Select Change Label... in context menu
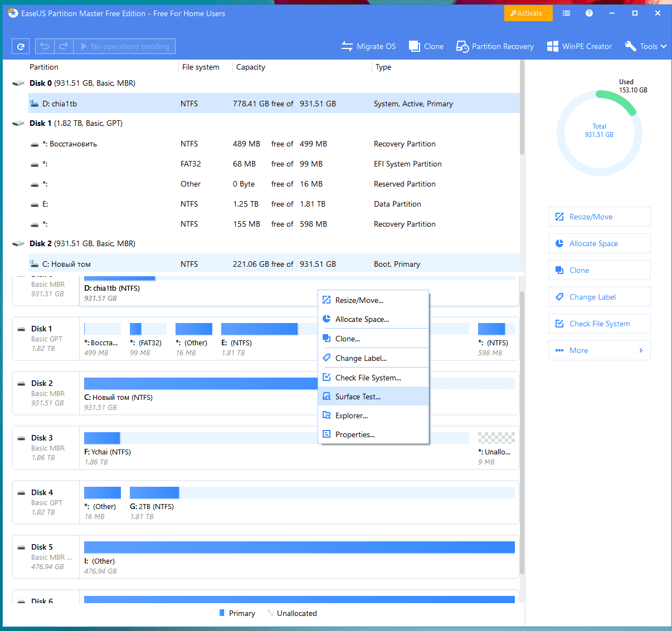Viewport: 672px width, 631px height. [x=373, y=358]
